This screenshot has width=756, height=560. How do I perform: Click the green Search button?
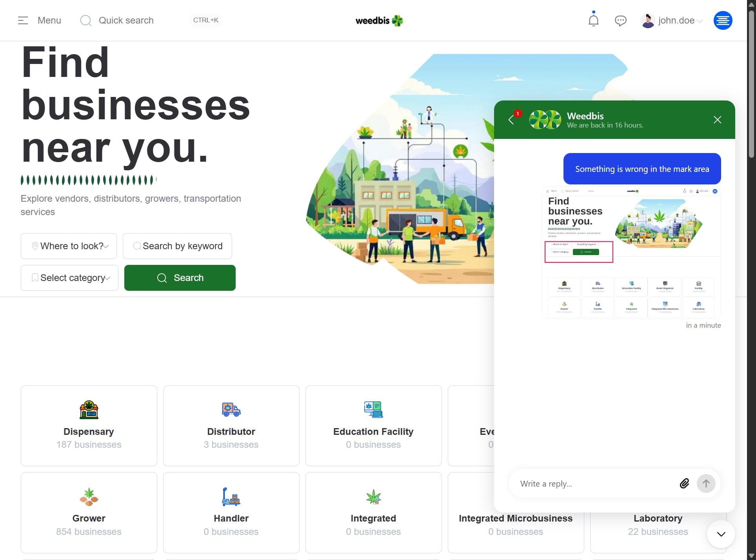coord(180,278)
